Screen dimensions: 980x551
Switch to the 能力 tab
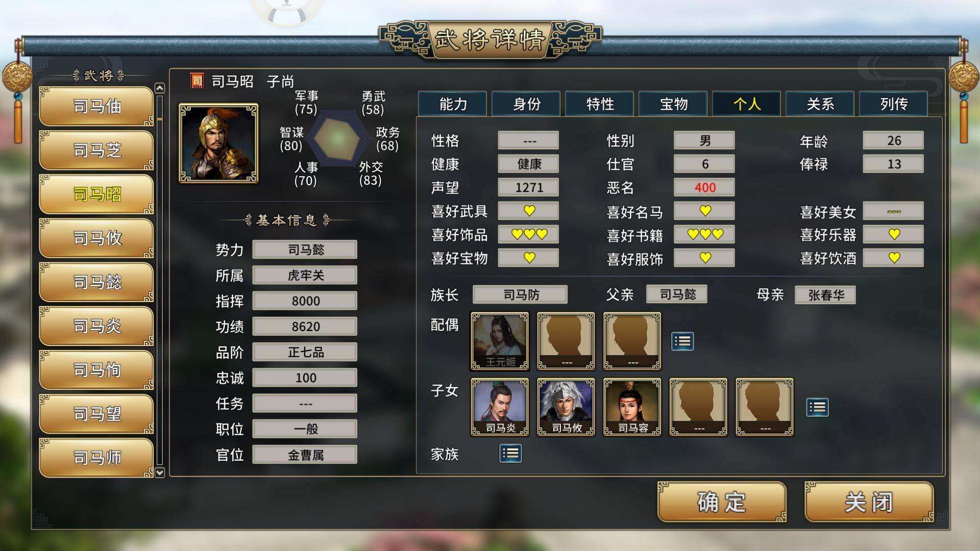point(453,104)
